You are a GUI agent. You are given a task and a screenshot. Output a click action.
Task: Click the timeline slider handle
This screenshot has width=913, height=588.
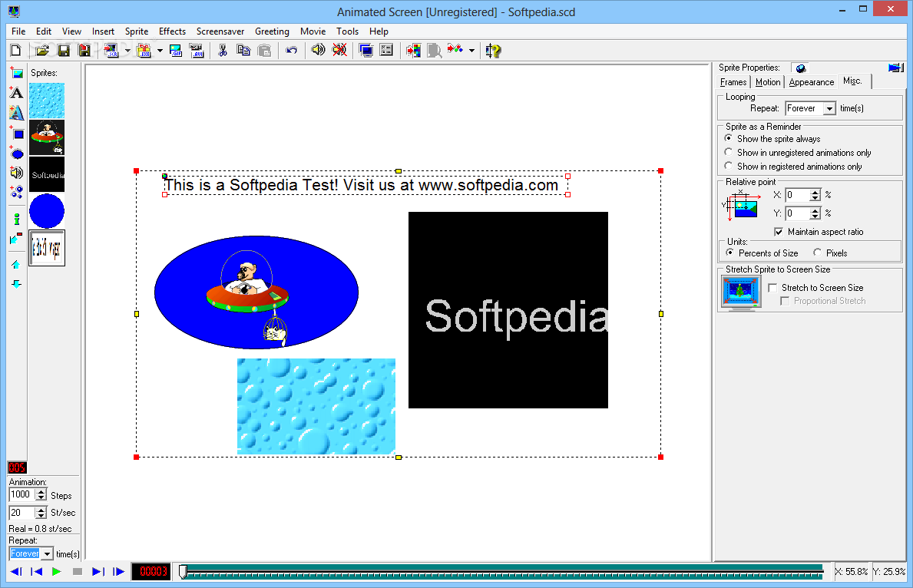pyautogui.click(x=183, y=572)
